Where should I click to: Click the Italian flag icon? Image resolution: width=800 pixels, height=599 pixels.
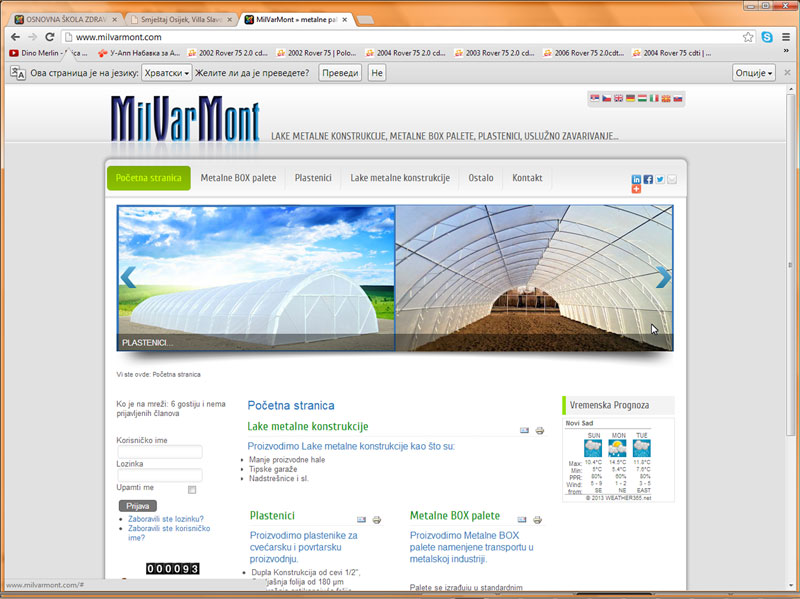click(654, 99)
